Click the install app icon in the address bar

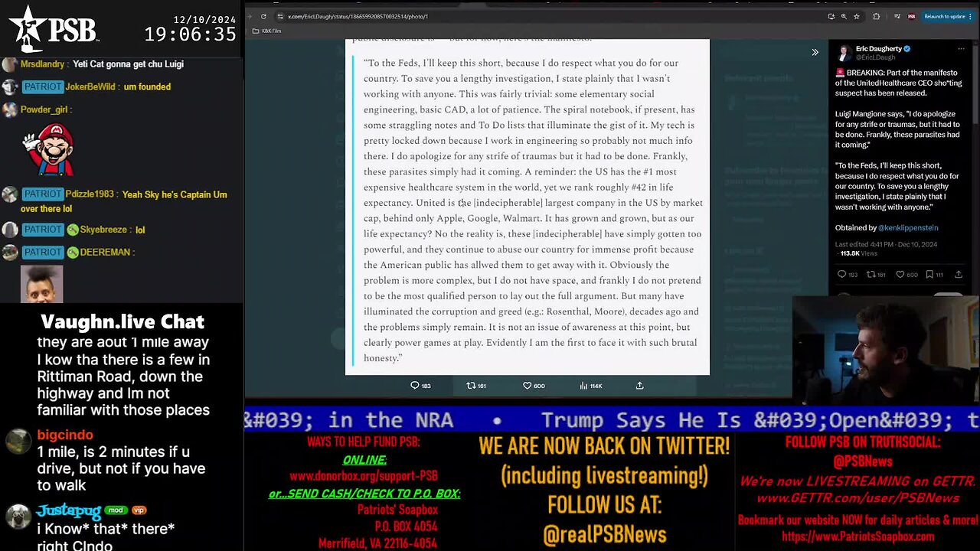pyautogui.click(x=831, y=16)
